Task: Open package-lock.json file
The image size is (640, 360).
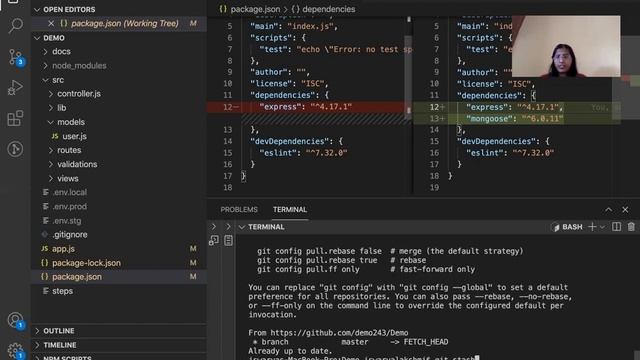Action: pos(86,263)
